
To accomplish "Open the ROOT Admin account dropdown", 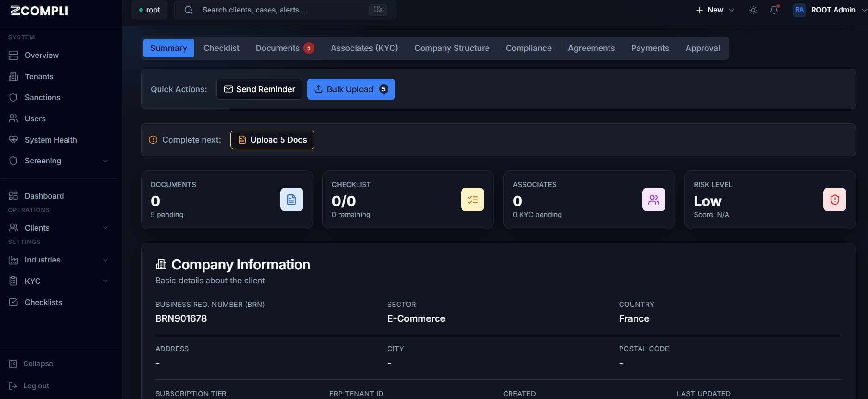I will click(x=830, y=10).
